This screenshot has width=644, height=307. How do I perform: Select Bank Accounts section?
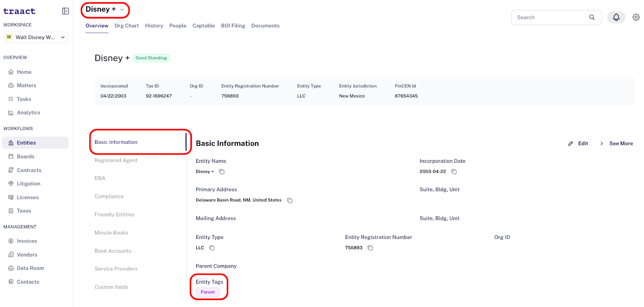(113, 251)
